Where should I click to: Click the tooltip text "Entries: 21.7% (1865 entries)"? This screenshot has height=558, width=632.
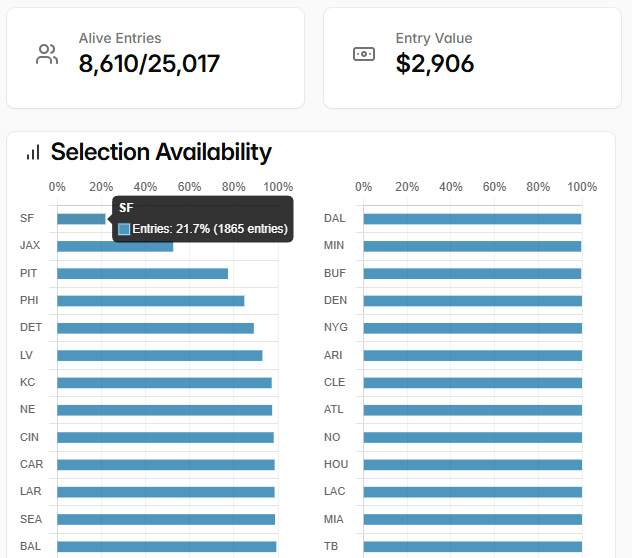pos(210,229)
